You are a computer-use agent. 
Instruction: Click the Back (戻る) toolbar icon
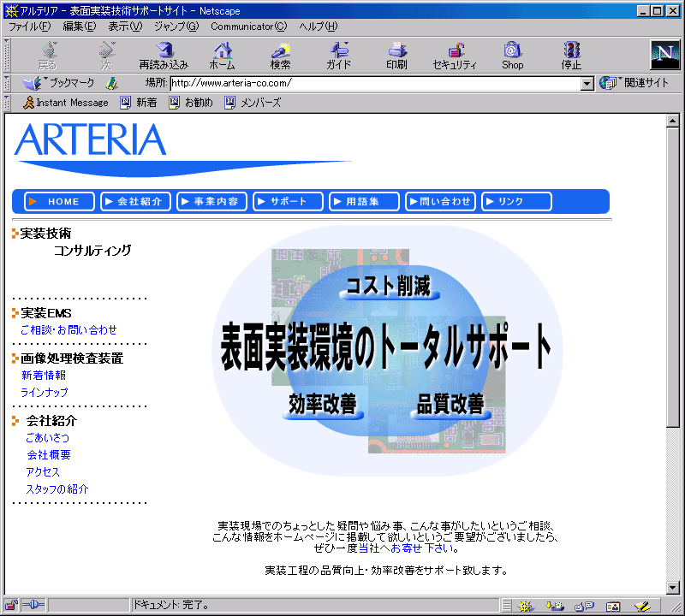[49, 56]
